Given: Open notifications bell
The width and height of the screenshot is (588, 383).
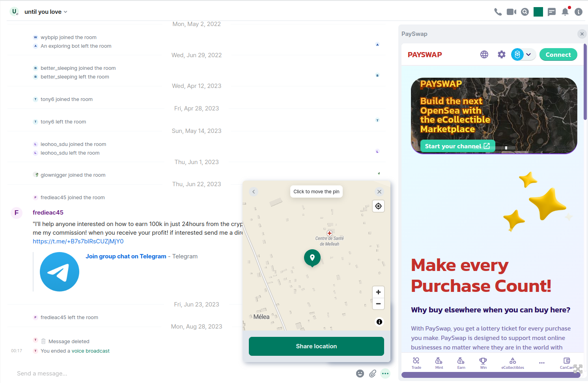Looking at the screenshot, I should click(x=565, y=12).
